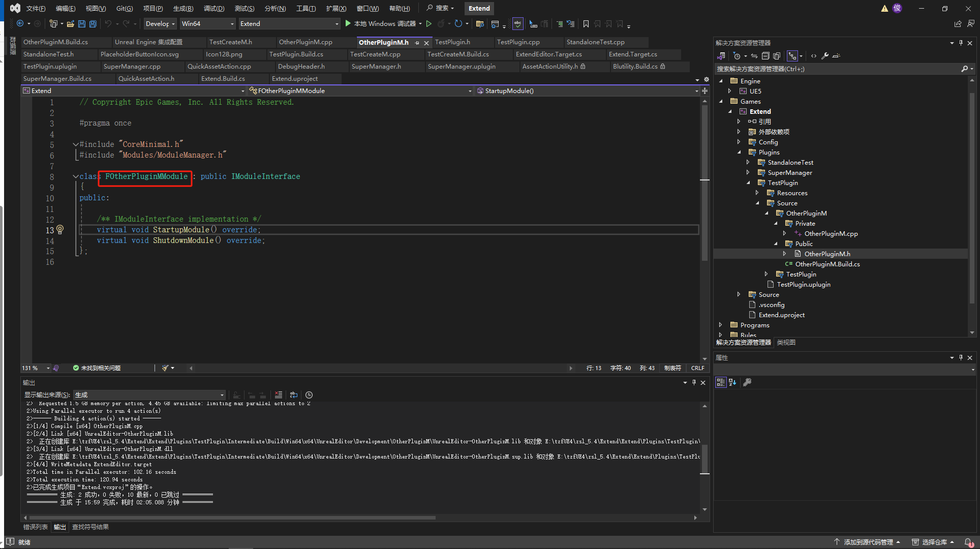Open the Error List tab at the bottom
This screenshot has height=549, width=980.
(36, 527)
